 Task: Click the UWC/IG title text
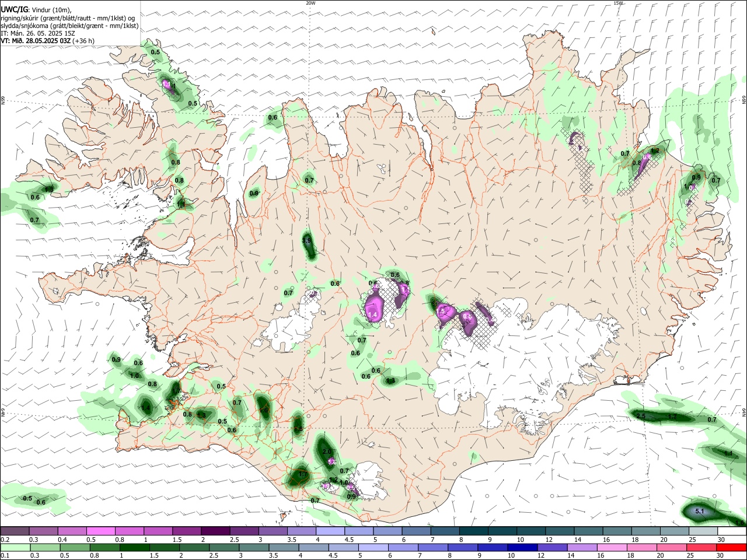tap(14, 9)
